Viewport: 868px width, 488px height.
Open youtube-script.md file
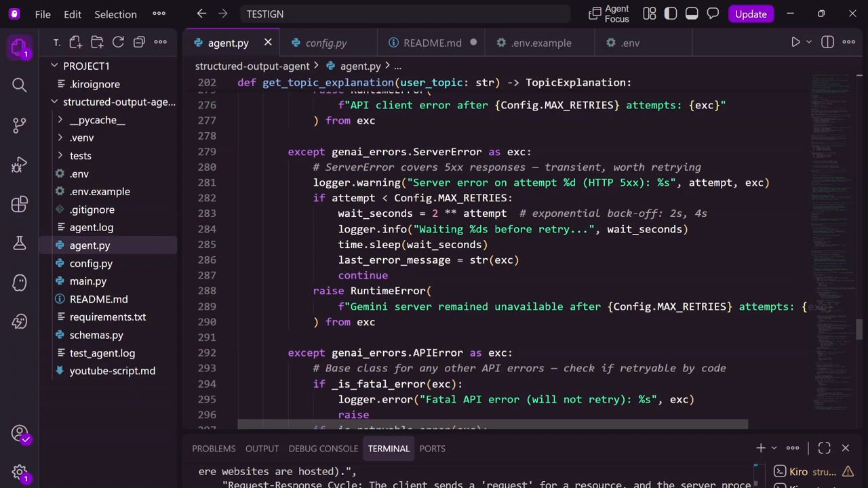coord(113,371)
